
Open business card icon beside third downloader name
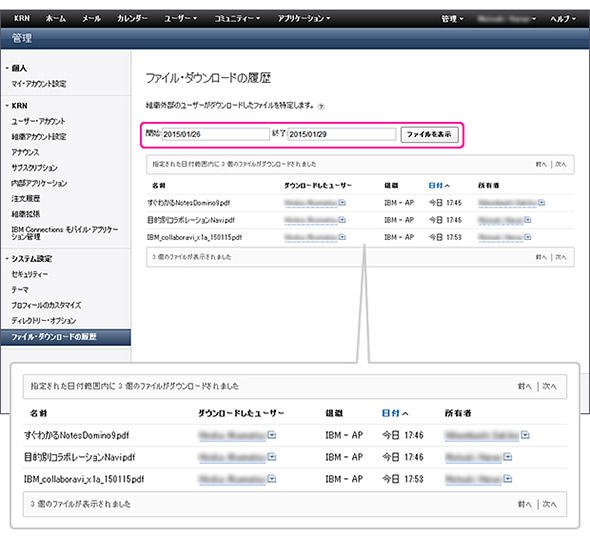pyautogui.click(x=342, y=237)
